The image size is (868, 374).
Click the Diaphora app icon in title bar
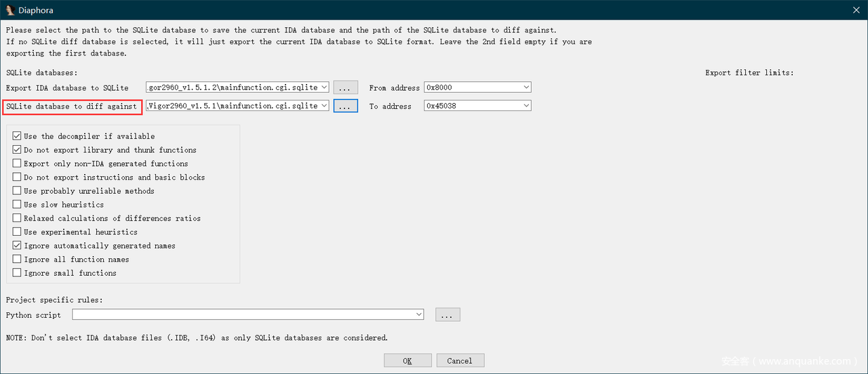pyautogui.click(x=9, y=10)
